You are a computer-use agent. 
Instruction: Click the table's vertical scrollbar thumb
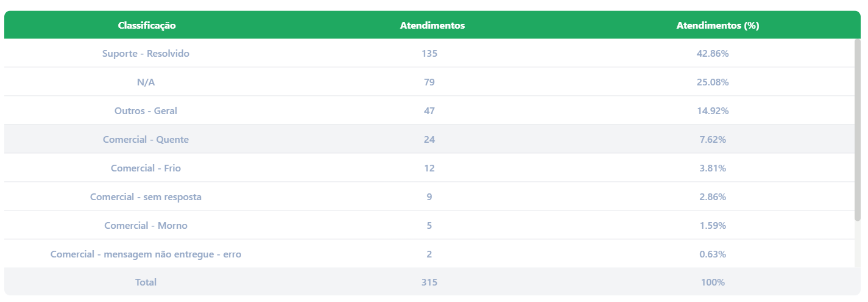pyautogui.click(x=858, y=129)
